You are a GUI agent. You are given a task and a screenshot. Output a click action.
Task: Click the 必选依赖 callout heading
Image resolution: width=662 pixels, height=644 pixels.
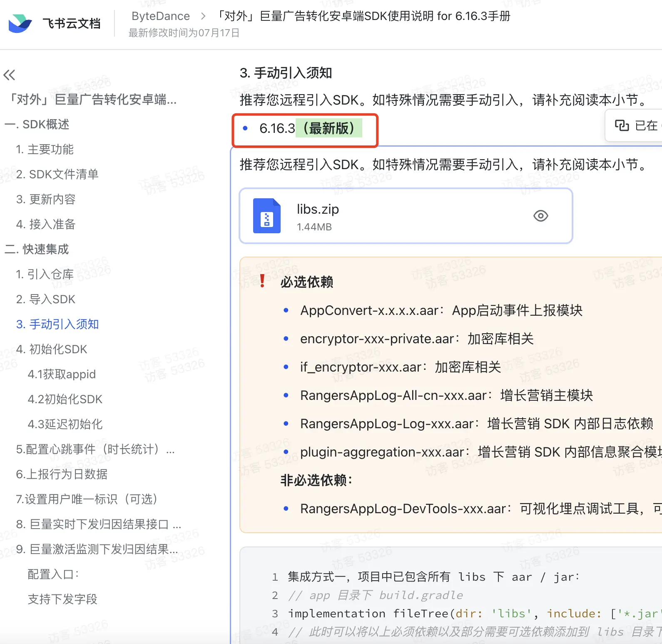(x=307, y=282)
